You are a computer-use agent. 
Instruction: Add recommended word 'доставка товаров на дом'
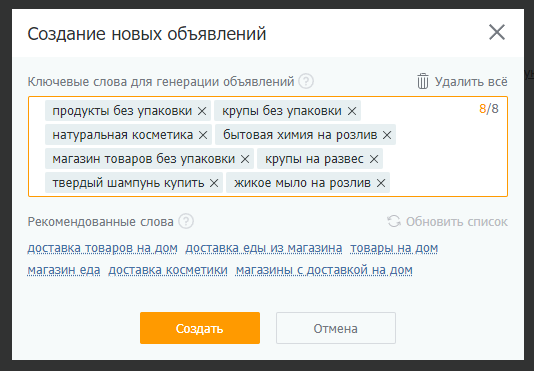click(x=103, y=248)
